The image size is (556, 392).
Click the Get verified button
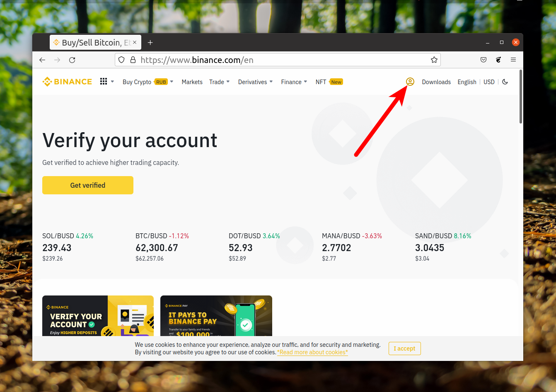tap(88, 185)
